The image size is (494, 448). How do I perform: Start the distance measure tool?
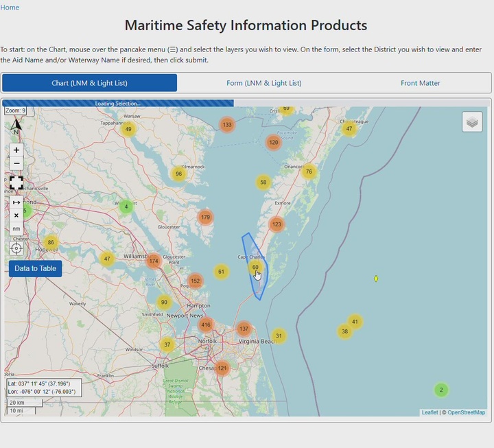click(16, 202)
